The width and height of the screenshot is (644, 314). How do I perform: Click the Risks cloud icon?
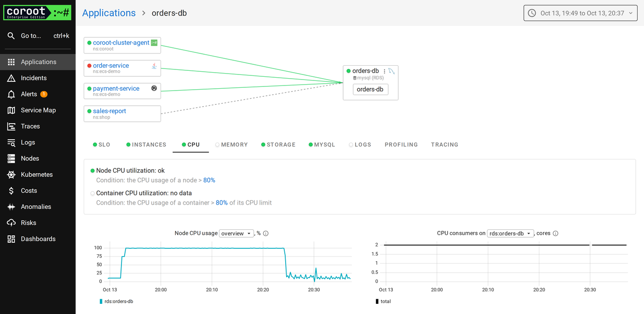tap(11, 223)
